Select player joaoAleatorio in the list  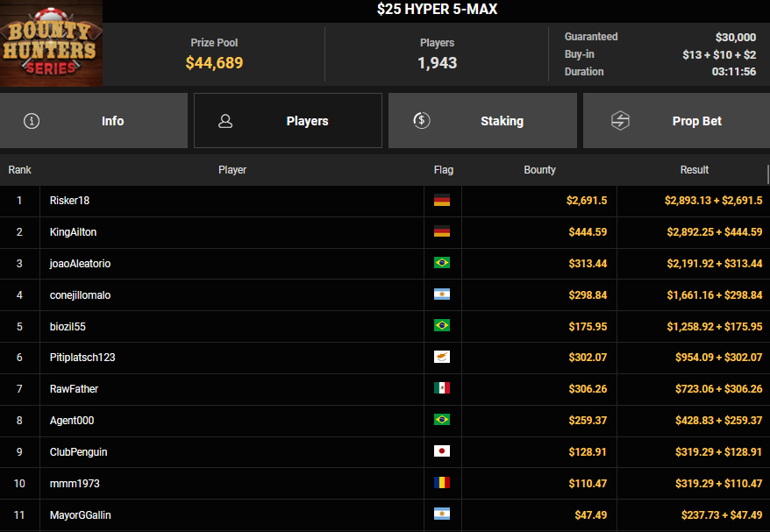[80, 264]
